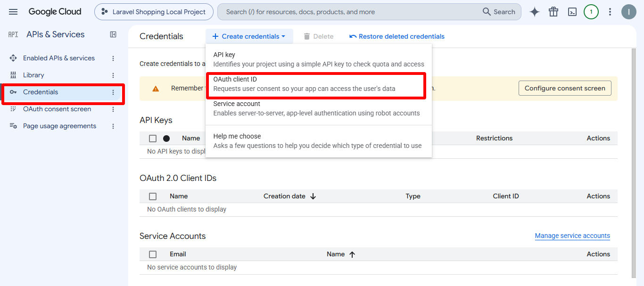Click the OAuth consent screen icon
Screen dimensions: 644x286
click(13, 109)
